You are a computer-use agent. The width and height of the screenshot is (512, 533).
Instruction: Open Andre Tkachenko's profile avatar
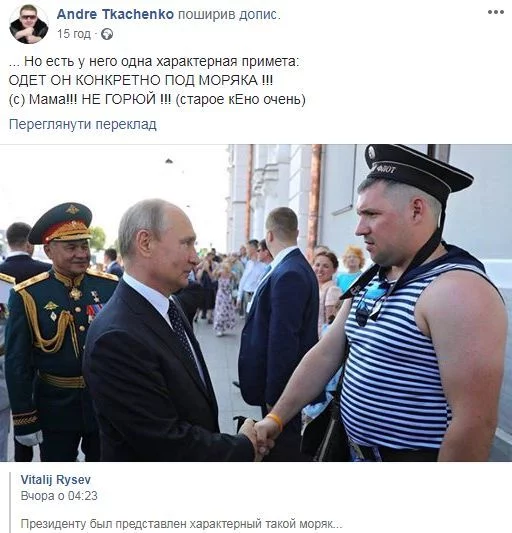click(x=29, y=24)
